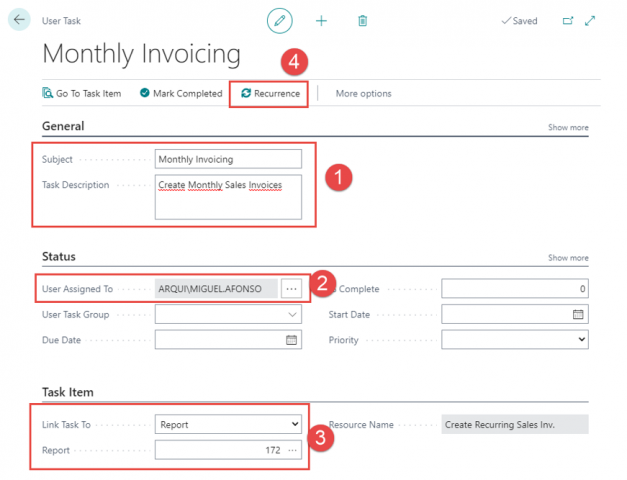Open the Priority dropdown

pyautogui.click(x=580, y=340)
